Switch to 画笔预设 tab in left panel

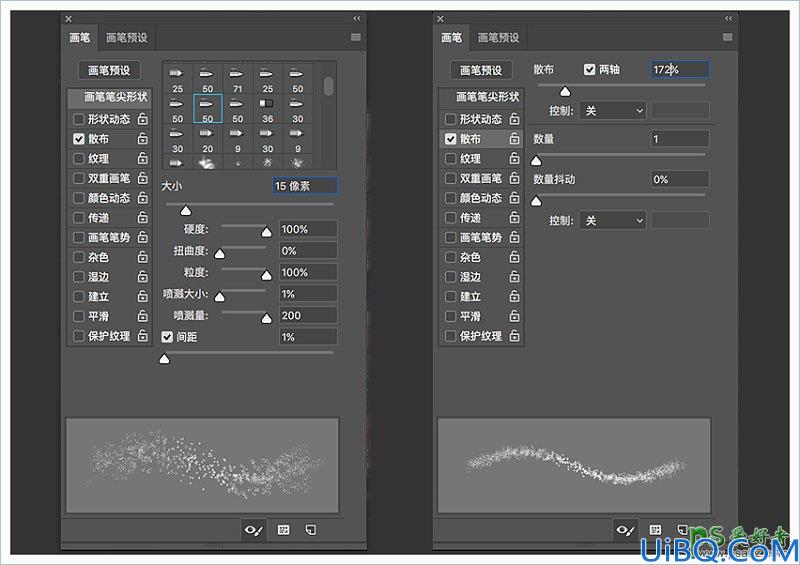[x=127, y=38]
